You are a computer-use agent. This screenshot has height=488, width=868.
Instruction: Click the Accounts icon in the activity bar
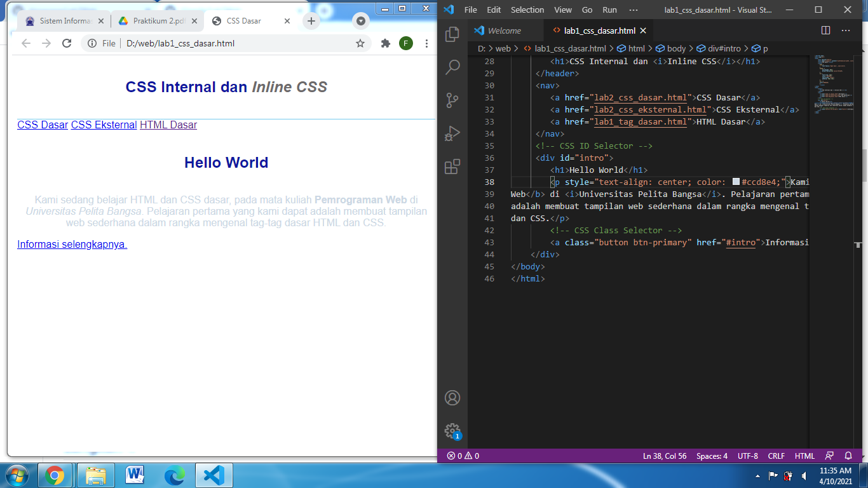click(x=452, y=397)
